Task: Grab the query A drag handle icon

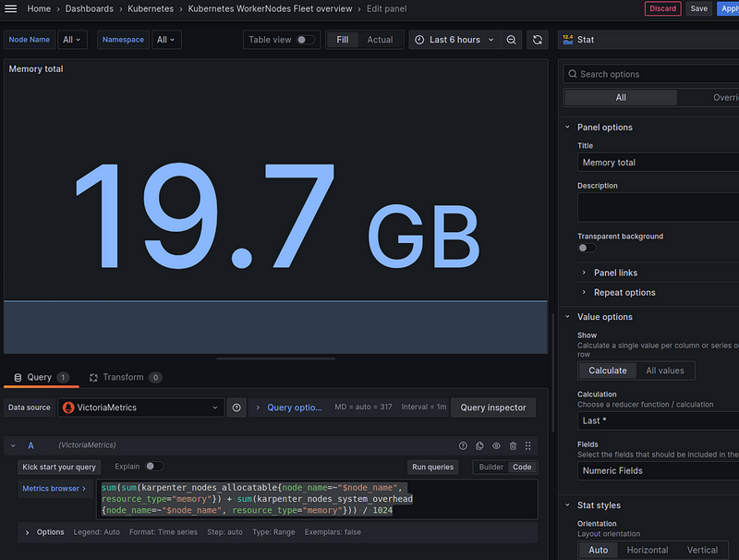Action: coord(528,445)
